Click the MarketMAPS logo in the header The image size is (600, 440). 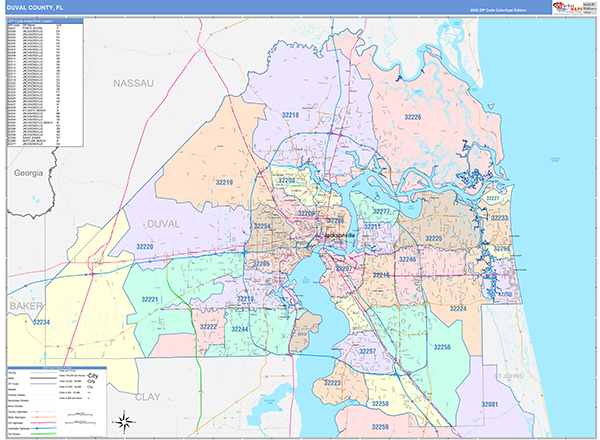coord(567,8)
